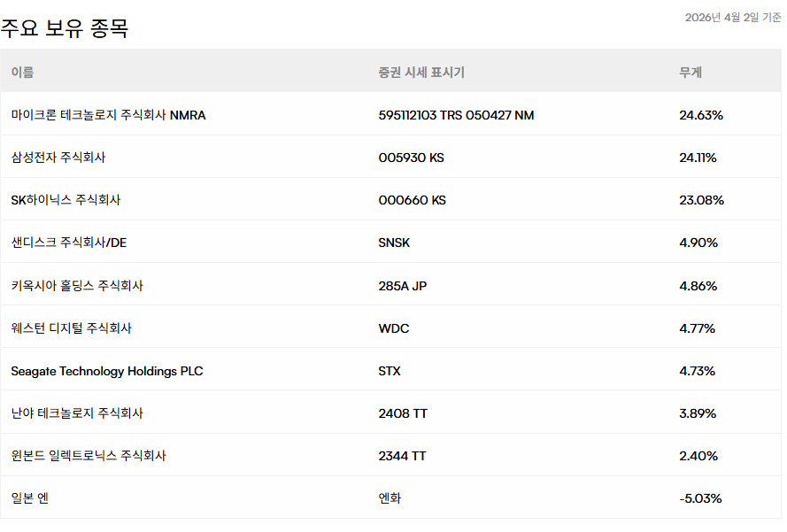The image size is (787, 532).
Task: Click the 24.63% weight value
Action: tap(701, 115)
